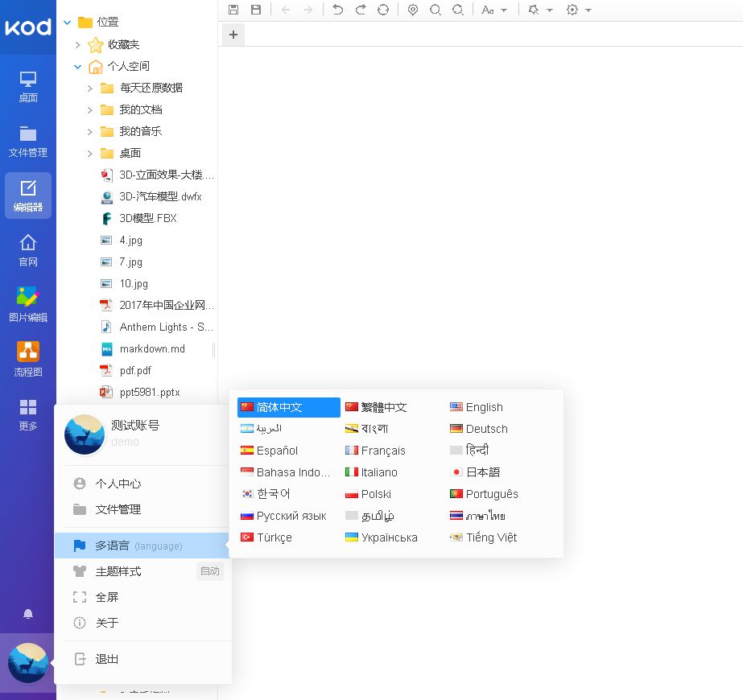Click the notification bell above the avatar
This screenshot has width=743, height=700.
[28, 614]
